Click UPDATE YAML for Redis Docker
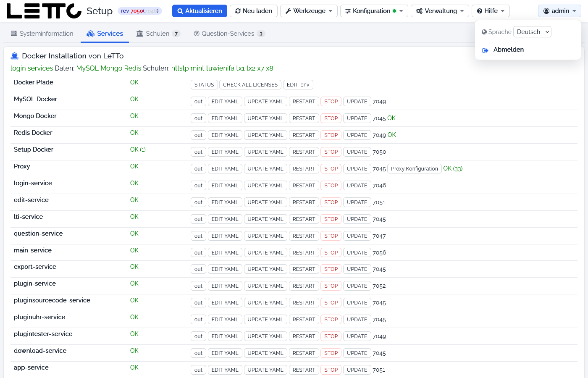The width and height of the screenshot is (588, 378). (x=265, y=135)
